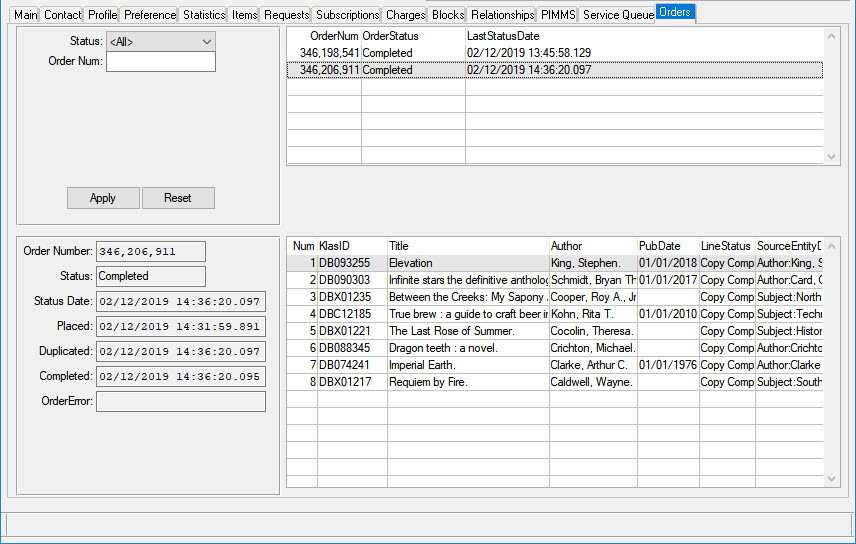This screenshot has height=544, width=856.
Task: Click the Requiem by Fire row
Action: click(466, 382)
